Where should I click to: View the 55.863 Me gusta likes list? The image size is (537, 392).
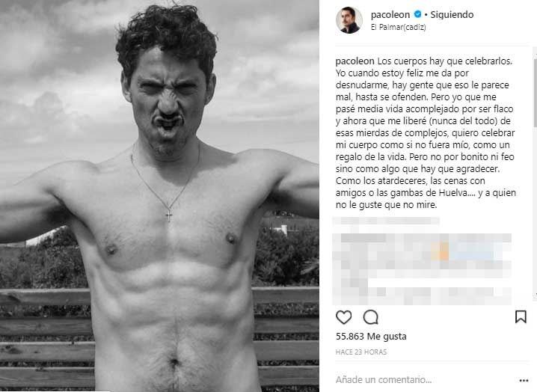tap(371, 337)
